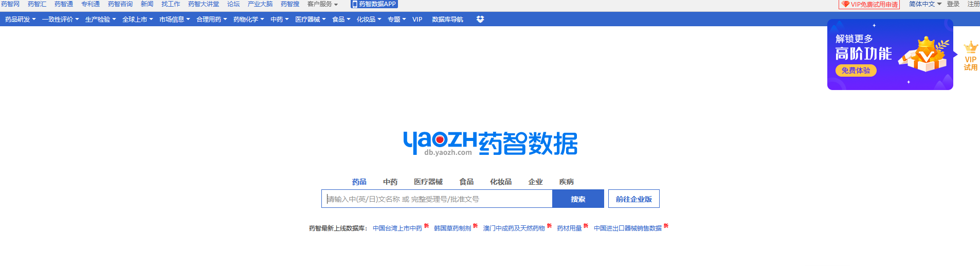Select the 化妆品 search tab
The width and height of the screenshot is (980, 266).
(x=501, y=182)
